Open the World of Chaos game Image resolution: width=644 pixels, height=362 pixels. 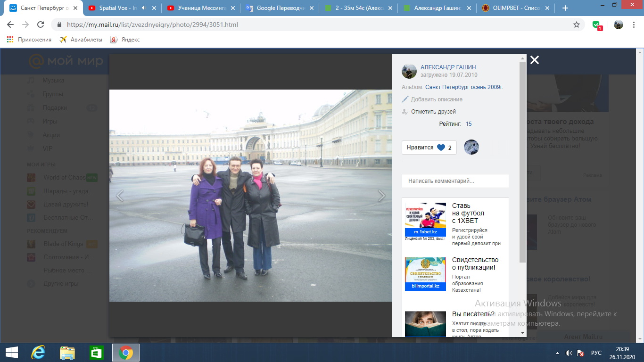pyautogui.click(x=64, y=178)
